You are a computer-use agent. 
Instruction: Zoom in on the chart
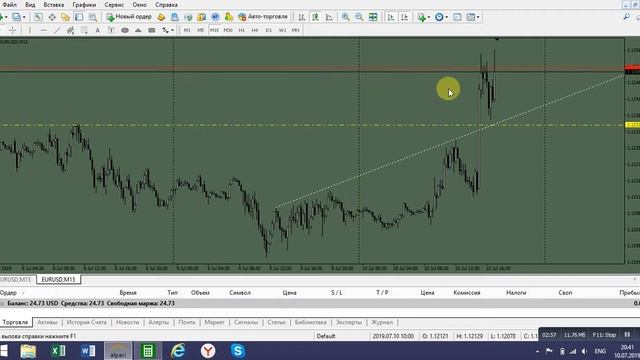tap(346, 17)
